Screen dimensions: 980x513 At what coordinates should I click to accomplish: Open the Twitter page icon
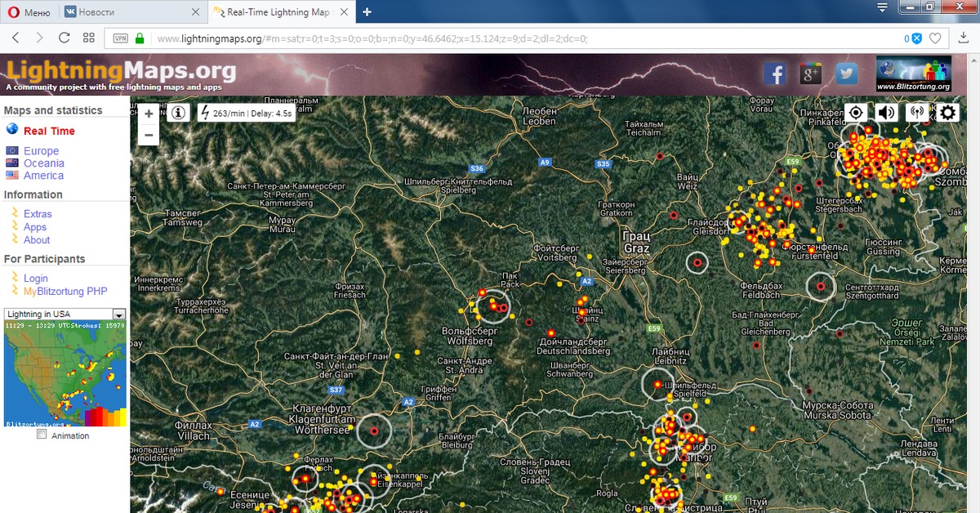click(846, 74)
